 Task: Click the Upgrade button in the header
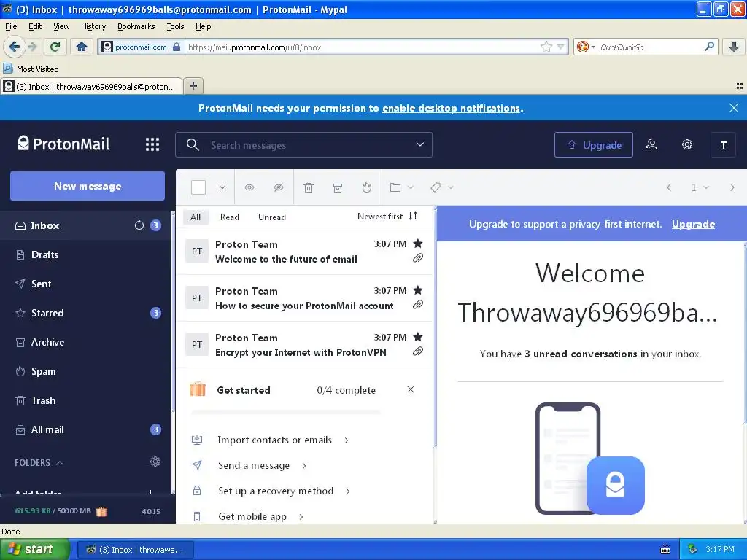(594, 145)
